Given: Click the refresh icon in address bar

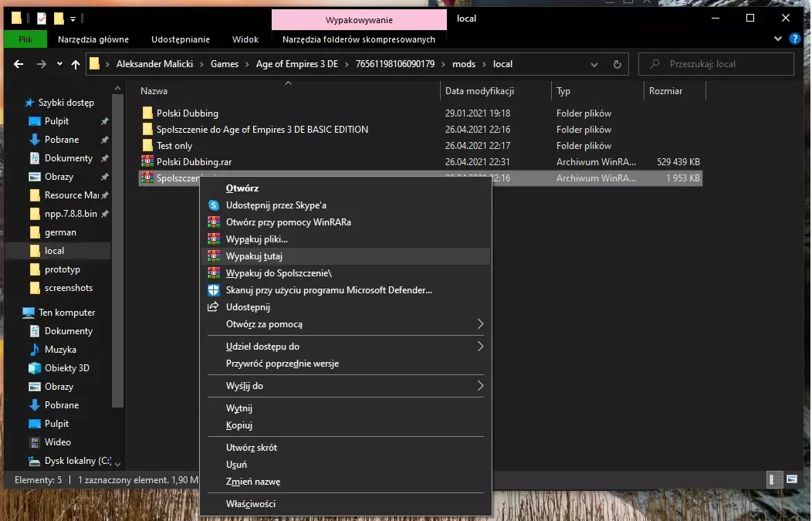Looking at the screenshot, I should tap(617, 65).
